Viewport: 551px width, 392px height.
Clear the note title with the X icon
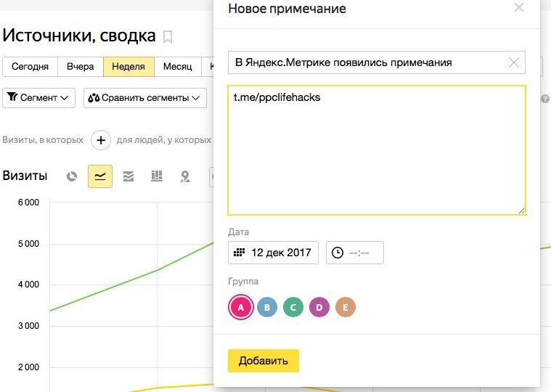[x=514, y=63]
